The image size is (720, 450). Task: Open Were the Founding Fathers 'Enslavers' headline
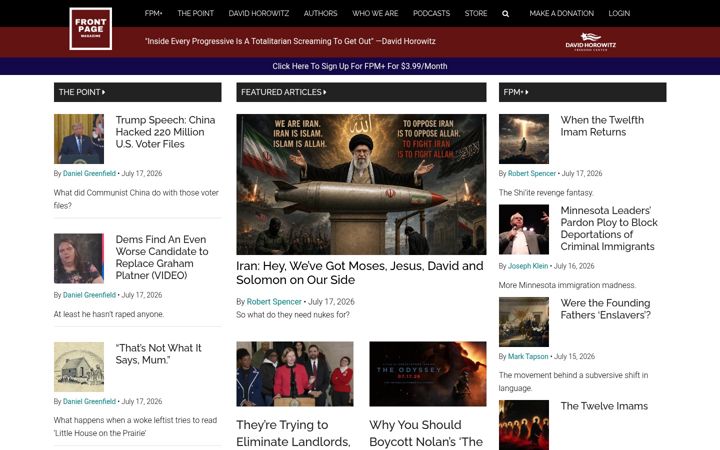[606, 309]
